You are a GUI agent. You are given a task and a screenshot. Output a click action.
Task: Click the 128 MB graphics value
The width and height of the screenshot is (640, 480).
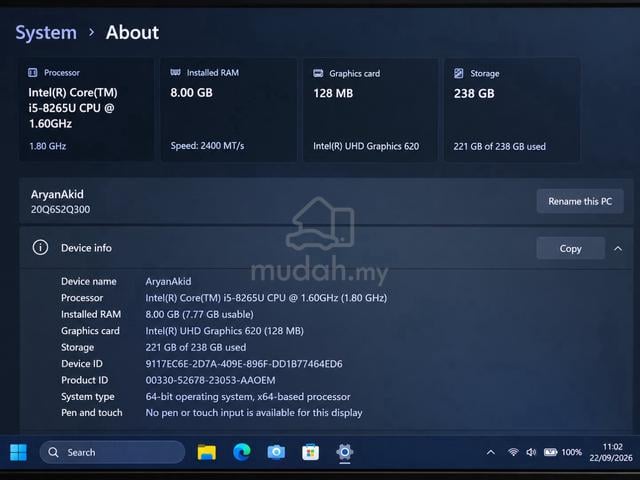coord(333,93)
